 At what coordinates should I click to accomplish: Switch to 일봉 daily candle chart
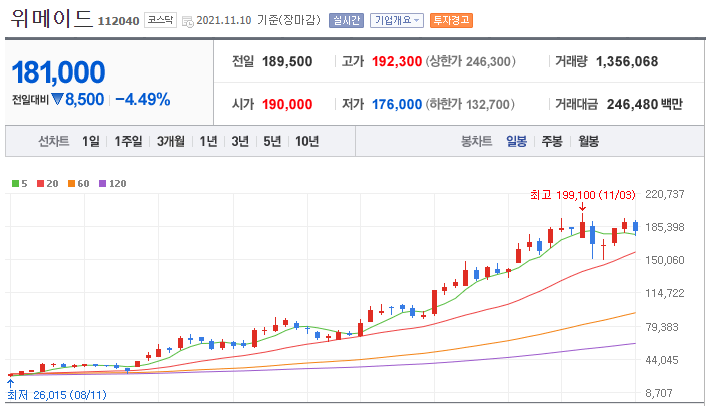(x=516, y=141)
